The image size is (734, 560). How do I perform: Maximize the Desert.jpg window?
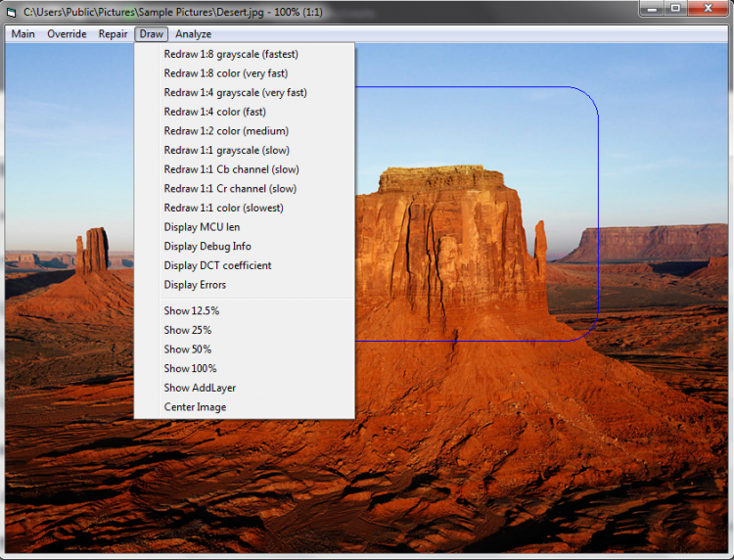click(x=675, y=9)
